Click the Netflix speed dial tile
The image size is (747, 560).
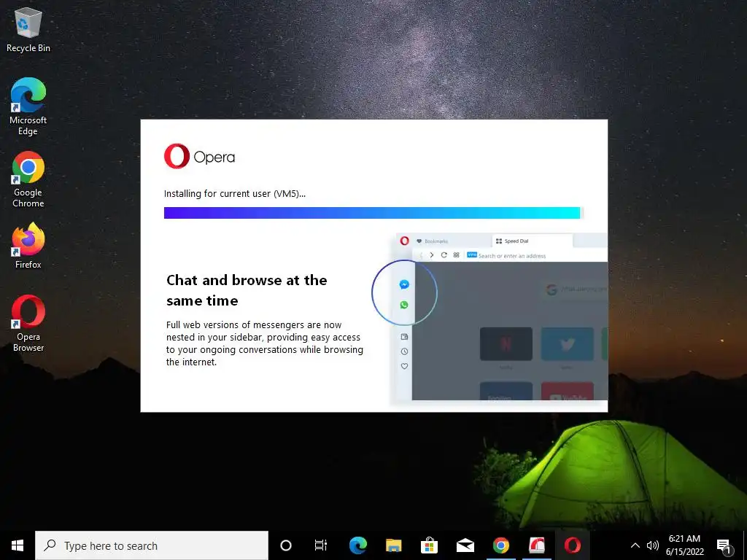(506, 344)
